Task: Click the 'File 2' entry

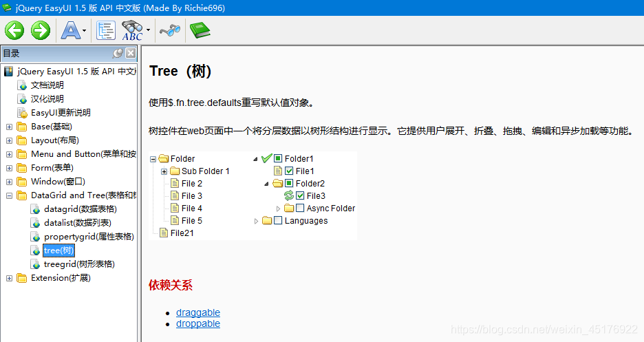Action: click(x=192, y=184)
